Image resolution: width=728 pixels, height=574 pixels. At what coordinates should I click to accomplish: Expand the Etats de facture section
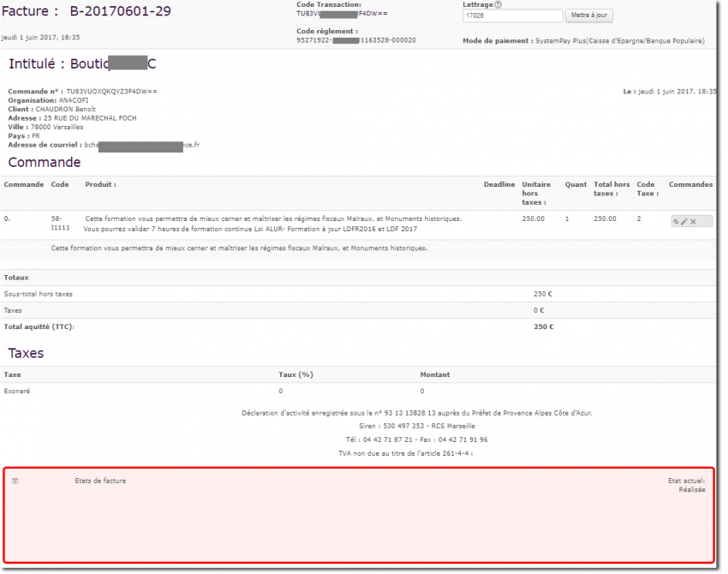coord(15,481)
